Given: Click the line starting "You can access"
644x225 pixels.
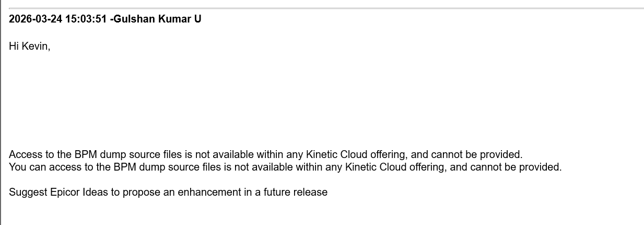Looking at the screenshot, I should pyautogui.click(x=285, y=167).
